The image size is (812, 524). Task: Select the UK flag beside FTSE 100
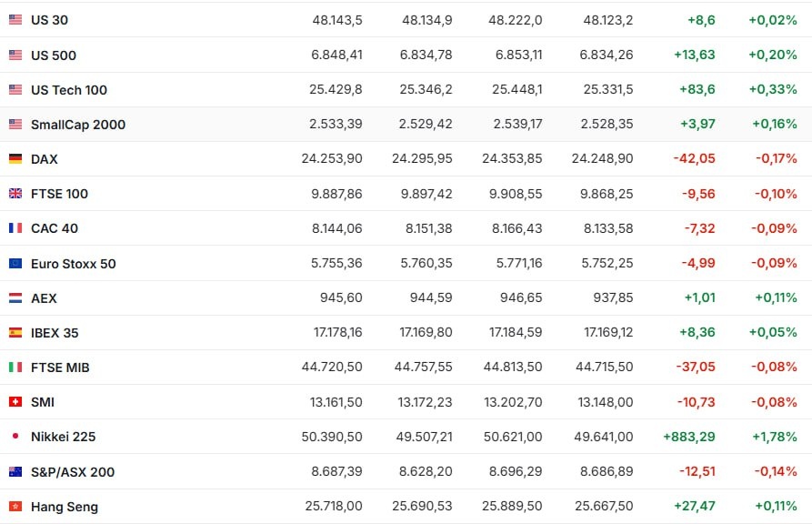coord(15,194)
